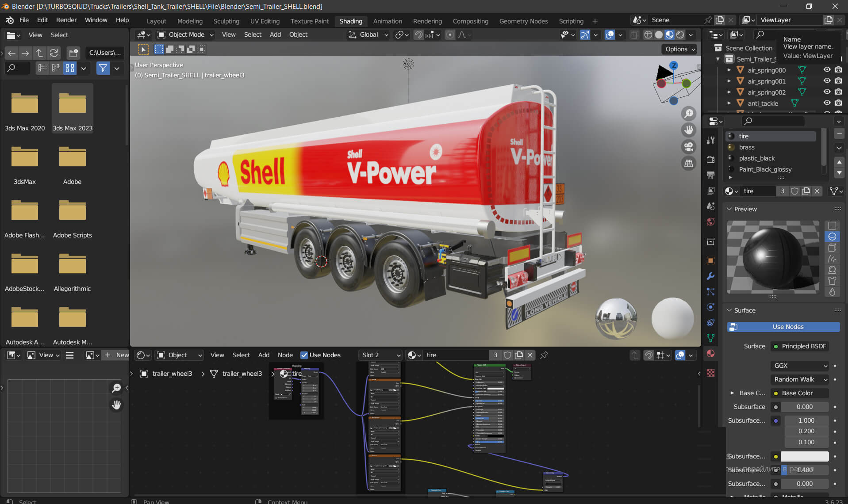
Task: Open the Slot 2 material slot dropdown
Action: click(x=381, y=355)
